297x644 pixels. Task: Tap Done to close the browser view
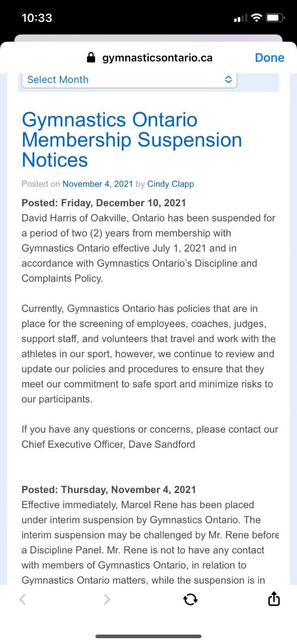coord(269,57)
